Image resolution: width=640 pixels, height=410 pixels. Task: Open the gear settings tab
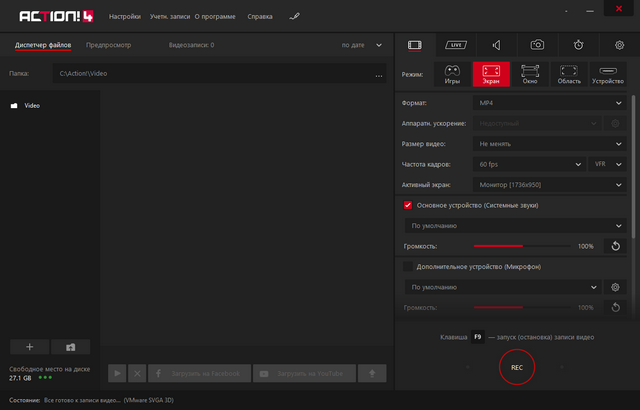[x=619, y=45]
